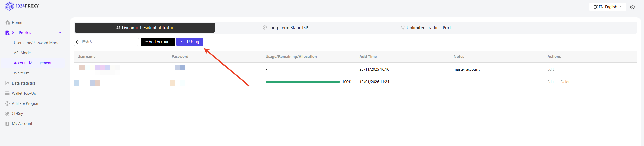644x146 pixels.
Task: Select Dynamic Residential Traffic tab
Action: coord(145,28)
